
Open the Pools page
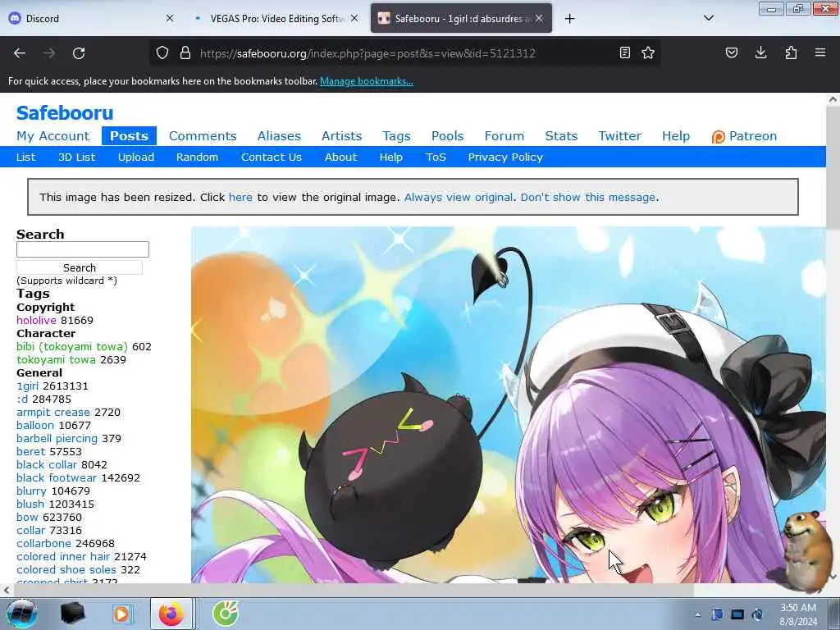447,136
